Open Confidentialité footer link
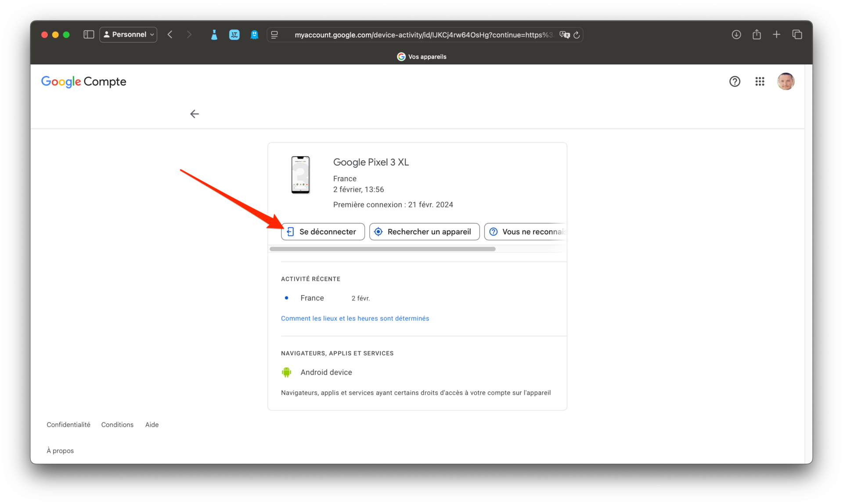Viewport: 843px width, 504px height. point(68,425)
